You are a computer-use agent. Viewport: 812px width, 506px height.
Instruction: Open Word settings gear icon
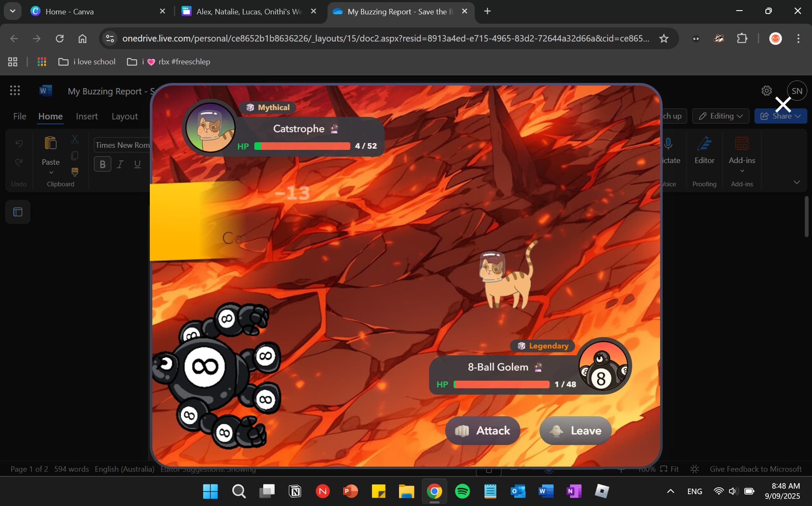pos(766,91)
